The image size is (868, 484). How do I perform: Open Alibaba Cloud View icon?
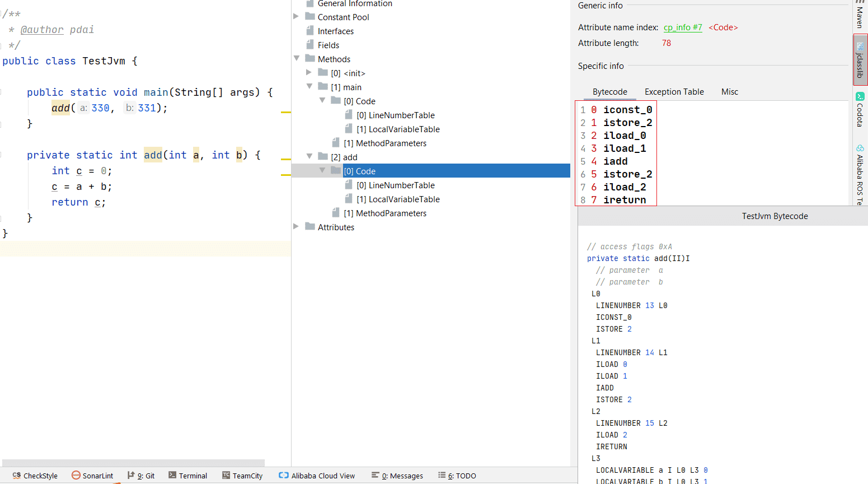tap(284, 476)
